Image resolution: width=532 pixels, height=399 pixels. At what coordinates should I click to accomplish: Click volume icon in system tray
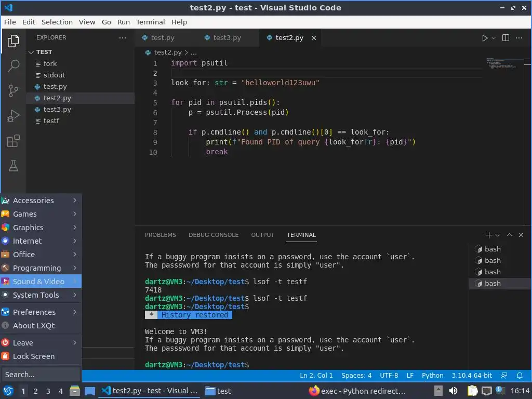coord(453,391)
